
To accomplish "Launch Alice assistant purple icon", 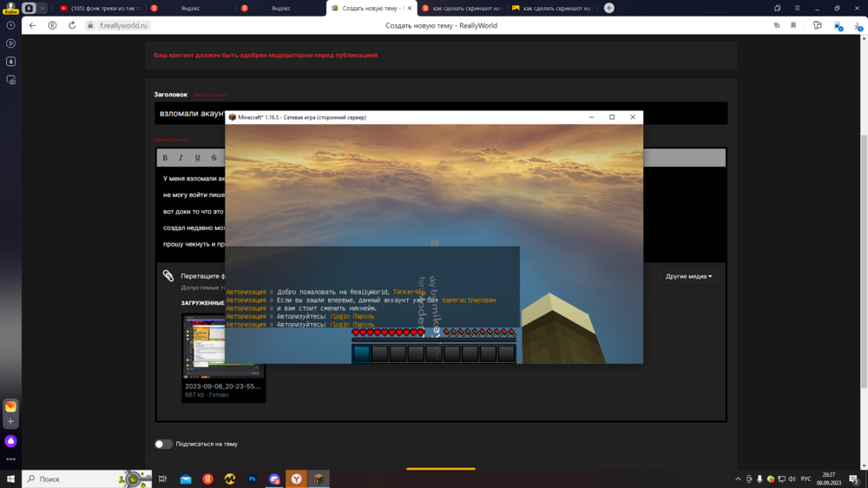I will 10,441.
